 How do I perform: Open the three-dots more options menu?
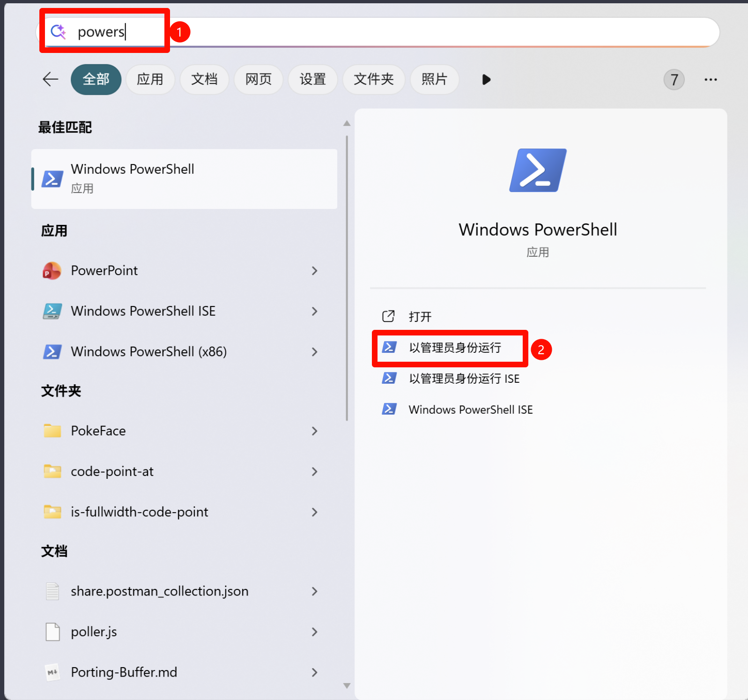[710, 80]
